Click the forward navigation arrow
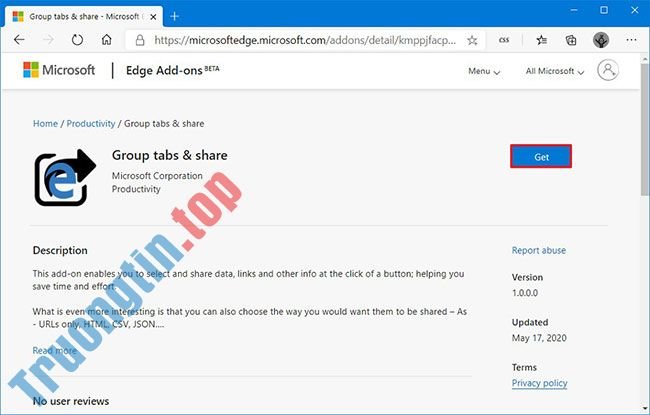Screen dimensions: 650x415 (x=49, y=40)
